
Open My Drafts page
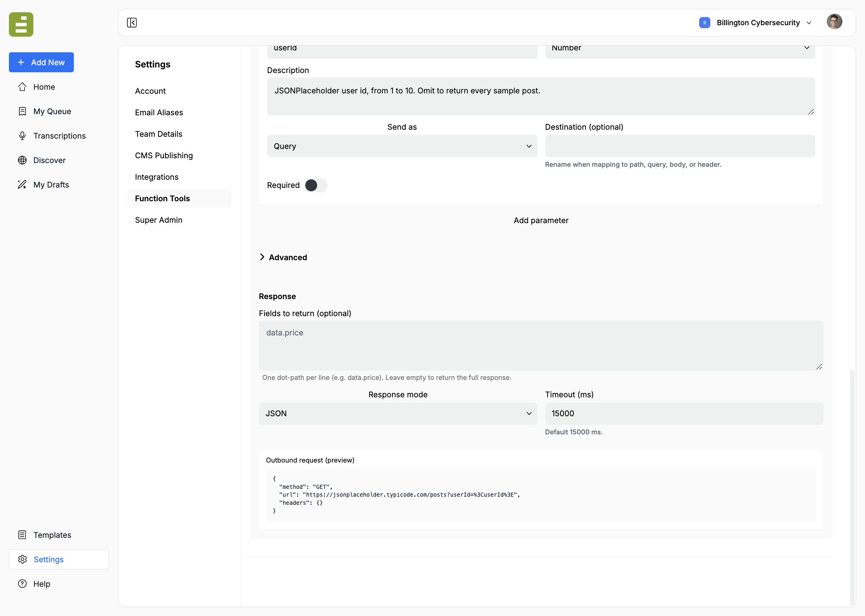tap(59, 185)
